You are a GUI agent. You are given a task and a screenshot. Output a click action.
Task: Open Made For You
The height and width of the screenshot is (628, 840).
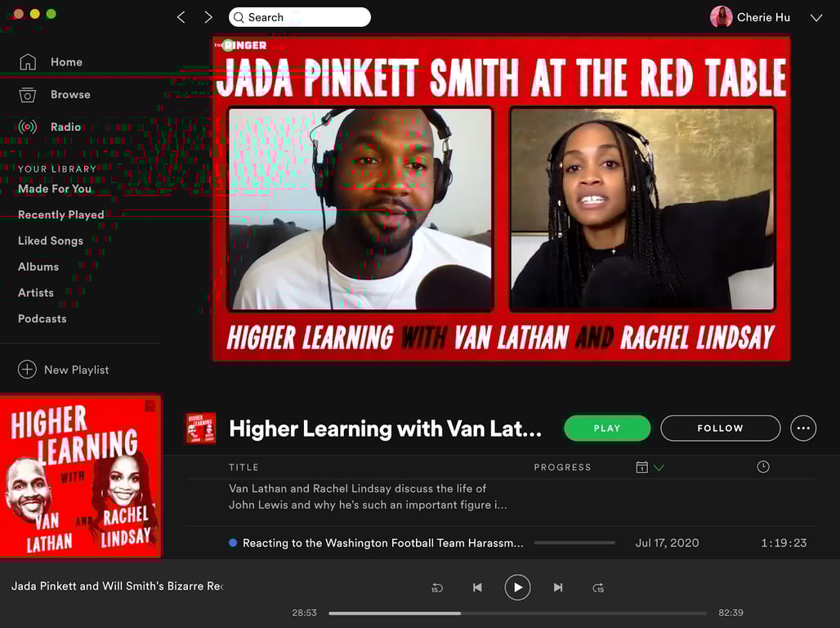(x=55, y=189)
